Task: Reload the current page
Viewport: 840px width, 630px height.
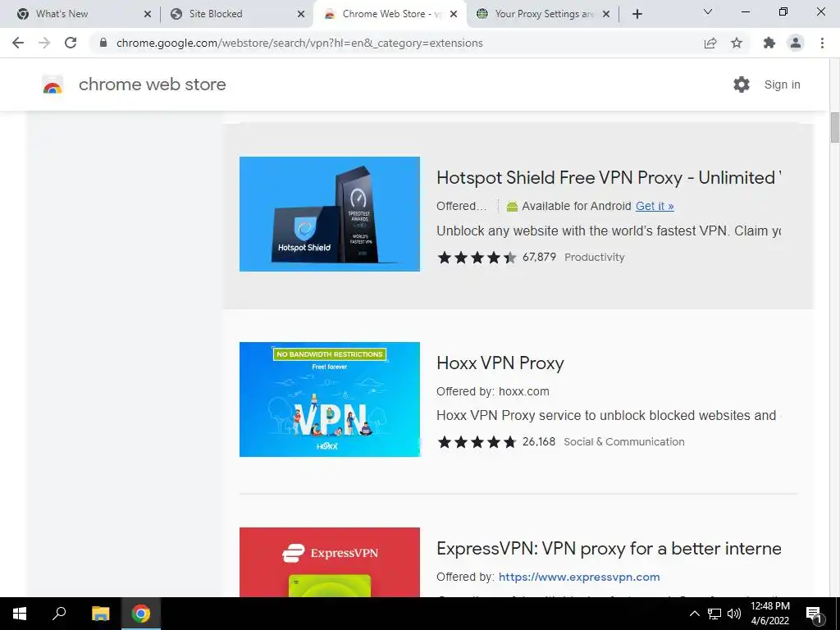Action: point(71,43)
